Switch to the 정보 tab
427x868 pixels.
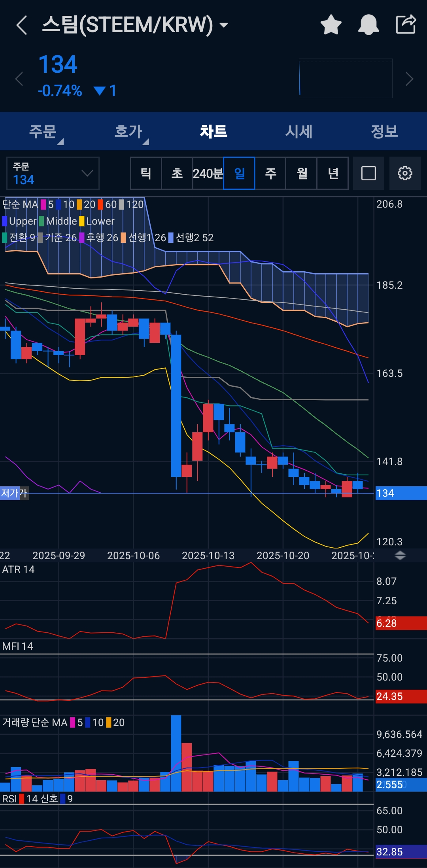tap(384, 131)
